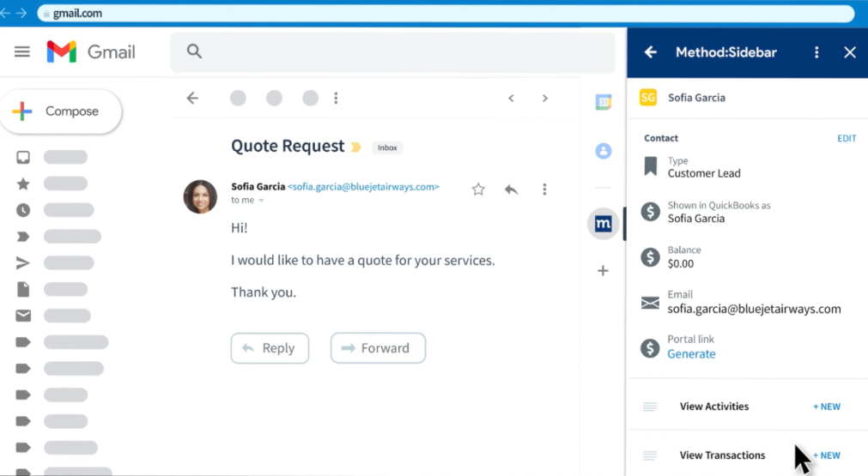Click the Balance dollar icon
The height and width of the screenshot is (476, 868).
coord(651,257)
